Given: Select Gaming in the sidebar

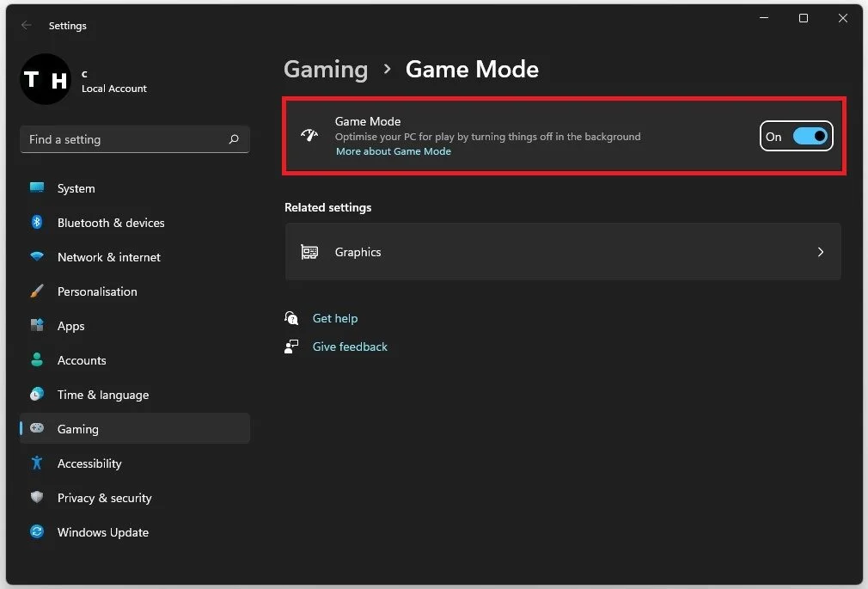Looking at the screenshot, I should [135, 429].
